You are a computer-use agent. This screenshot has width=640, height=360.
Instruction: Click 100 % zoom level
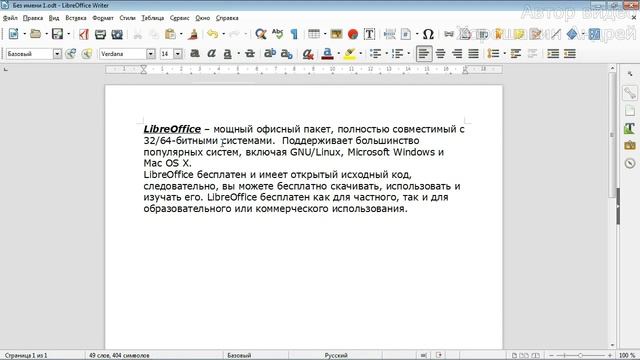(627, 356)
